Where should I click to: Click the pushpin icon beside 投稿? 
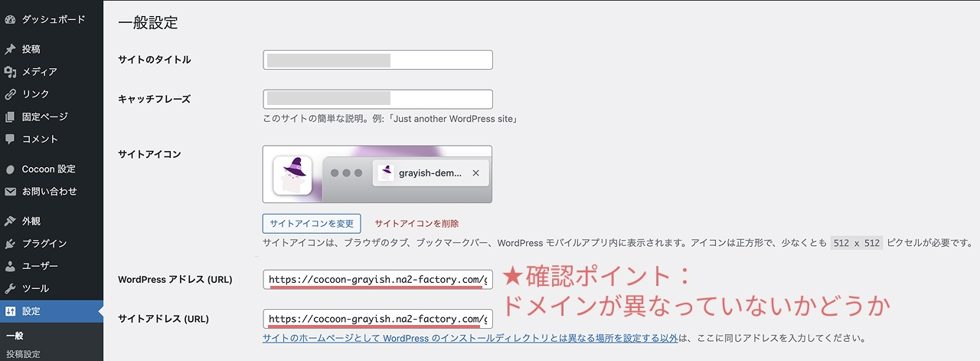click(10, 49)
